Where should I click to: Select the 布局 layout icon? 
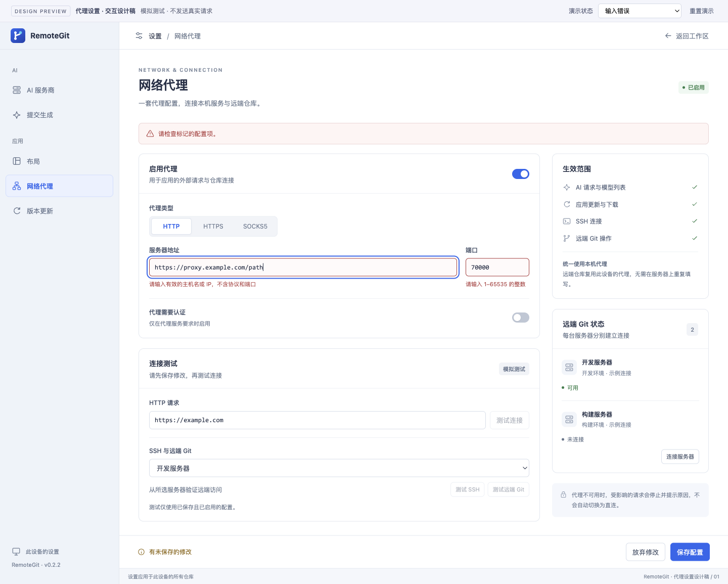[17, 161]
